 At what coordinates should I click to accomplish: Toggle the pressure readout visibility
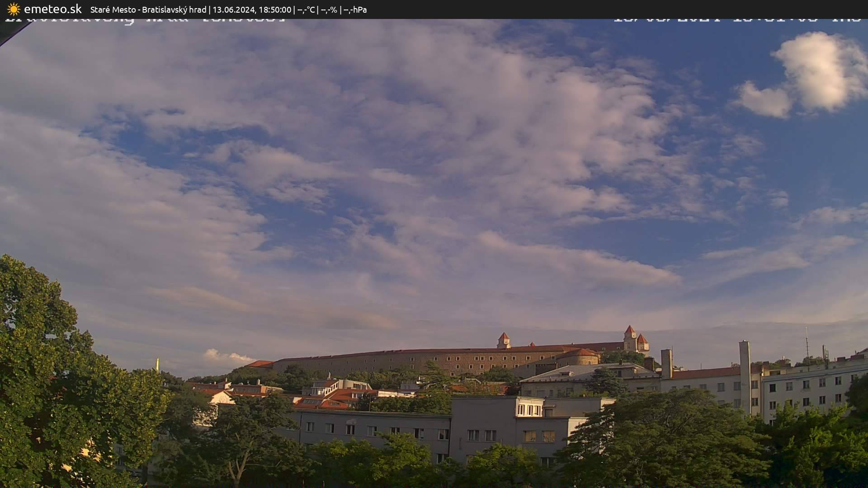click(356, 9)
